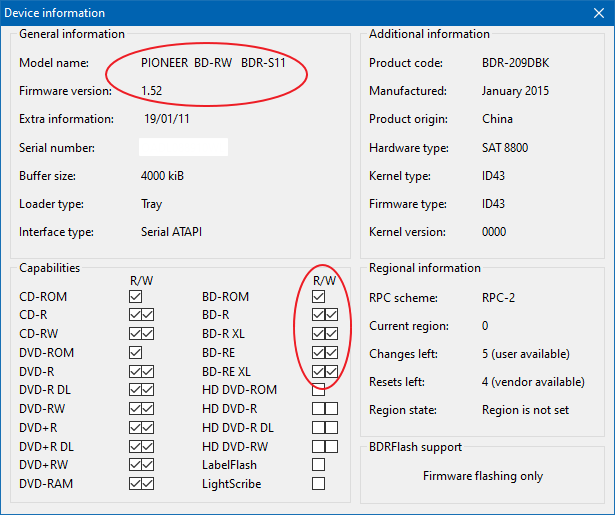
Task: Toggle the CD-R write checkbox
Action: tap(148, 315)
